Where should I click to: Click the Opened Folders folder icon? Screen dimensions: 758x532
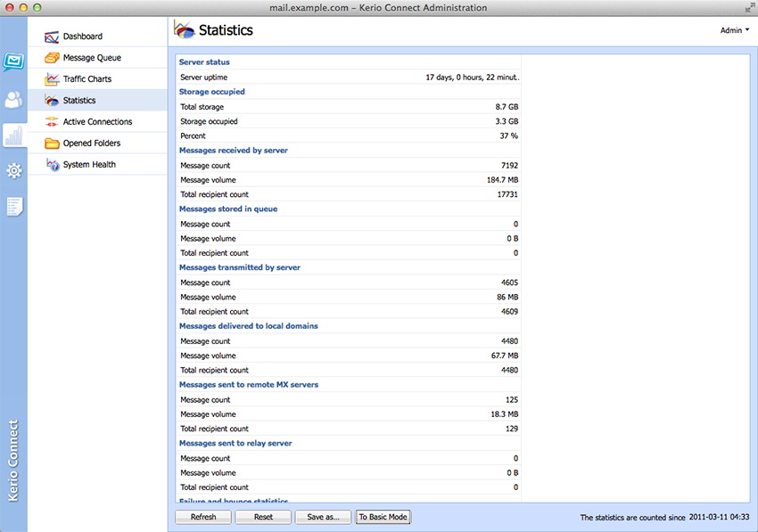click(52, 143)
